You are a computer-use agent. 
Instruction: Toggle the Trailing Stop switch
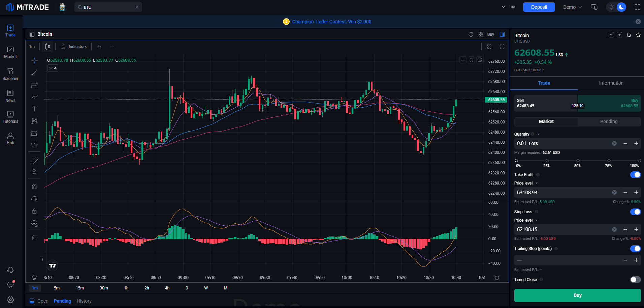pos(635,249)
